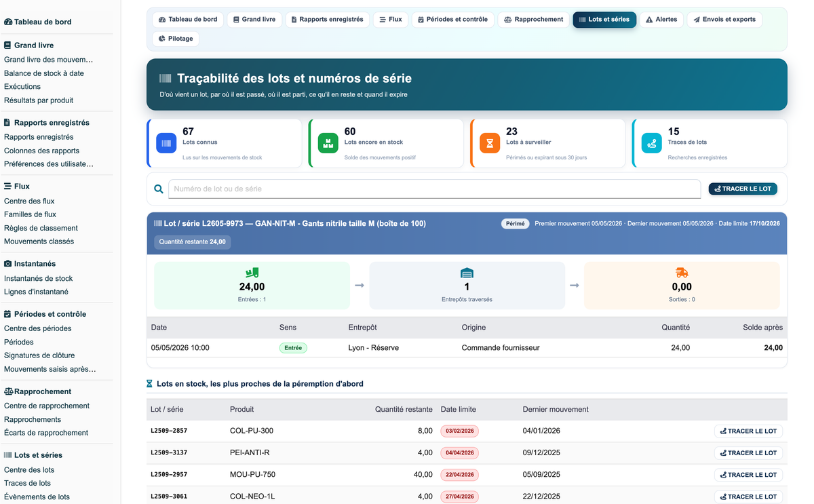Open Centre des flux in sidebar
Viewport: 814px width, 504px height.
29,201
